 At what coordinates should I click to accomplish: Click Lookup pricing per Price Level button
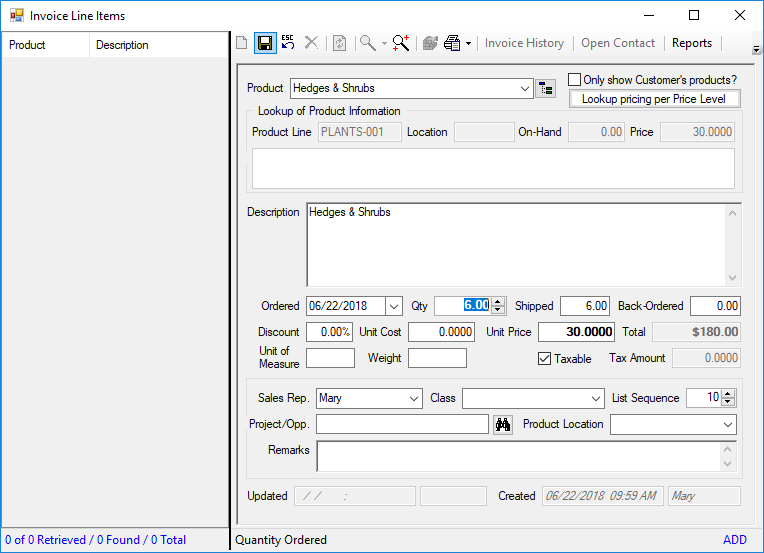(x=654, y=99)
